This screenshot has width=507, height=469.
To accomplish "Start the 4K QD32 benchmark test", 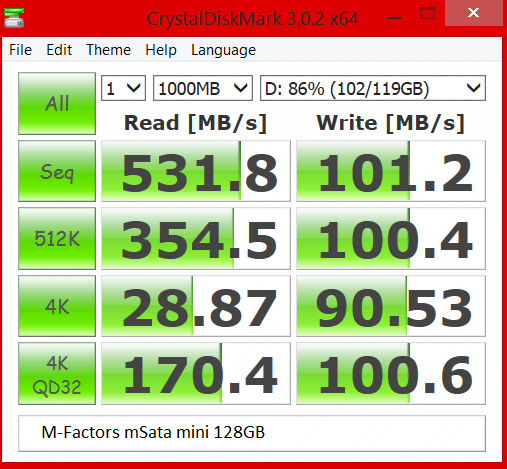I will point(57,374).
